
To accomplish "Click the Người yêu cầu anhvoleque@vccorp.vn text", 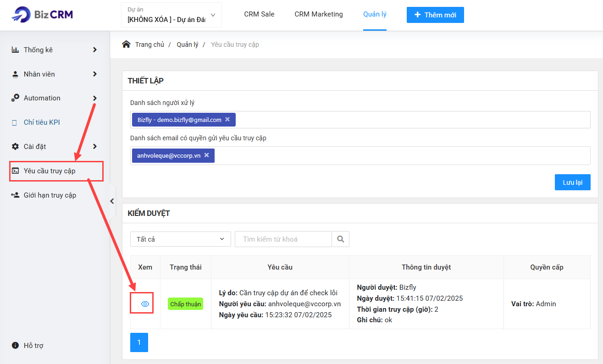I will tap(280, 304).
